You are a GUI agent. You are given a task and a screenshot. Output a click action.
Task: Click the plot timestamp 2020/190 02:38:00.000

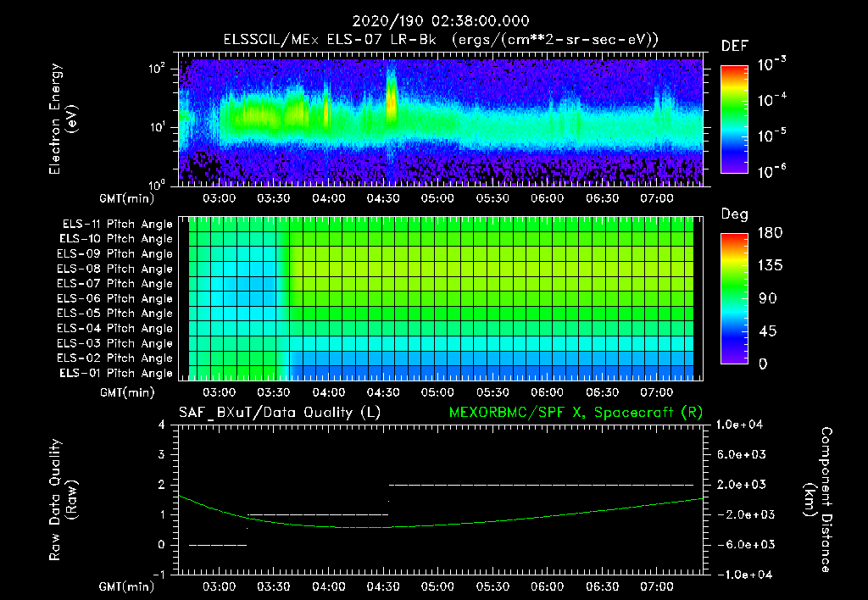(441, 21)
